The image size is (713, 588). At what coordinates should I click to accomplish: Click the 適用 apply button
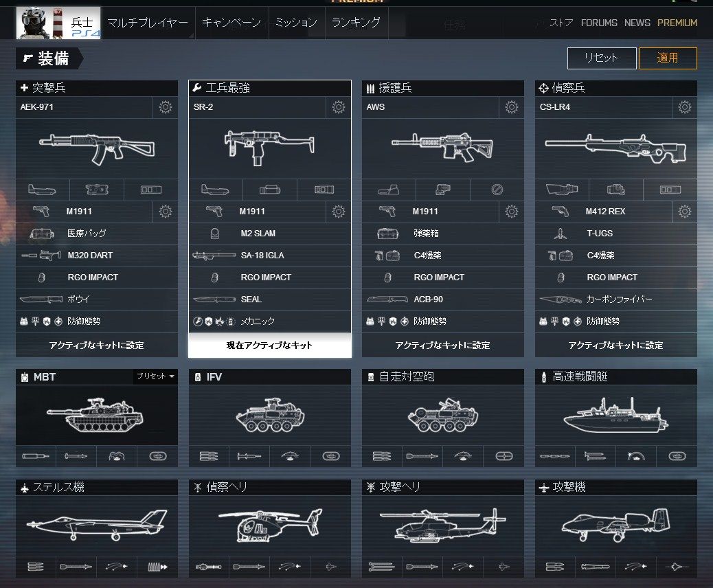click(668, 58)
